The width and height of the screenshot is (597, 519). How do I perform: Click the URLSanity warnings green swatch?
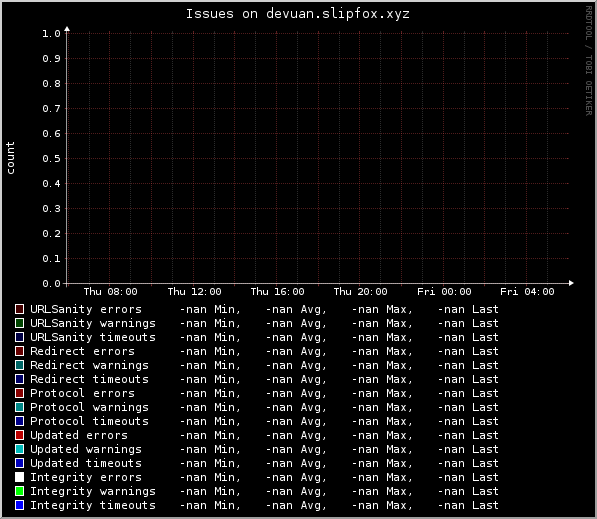19,323
